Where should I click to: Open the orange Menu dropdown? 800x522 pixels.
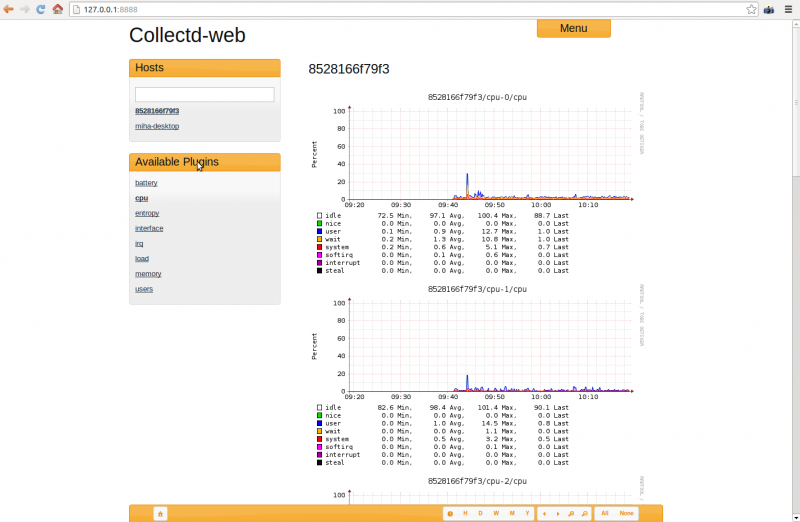[x=573, y=28]
